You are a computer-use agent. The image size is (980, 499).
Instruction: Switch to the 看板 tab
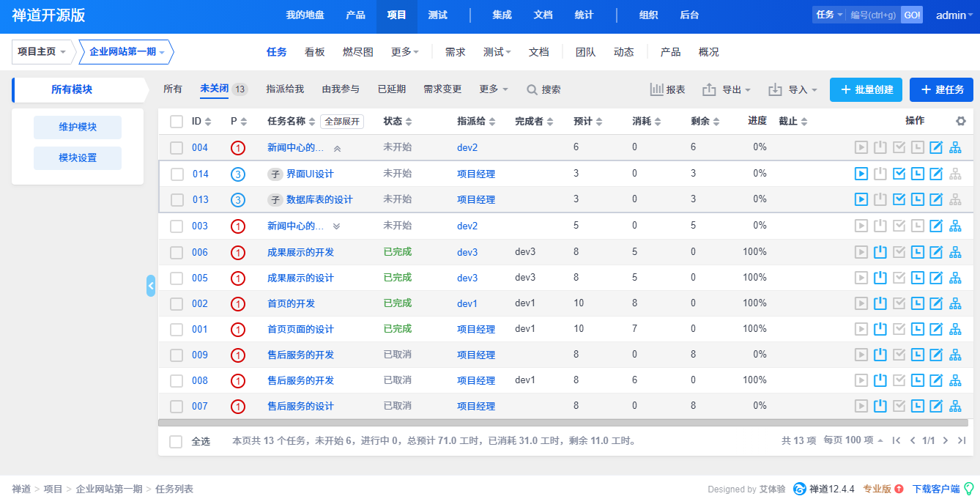coord(315,52)
